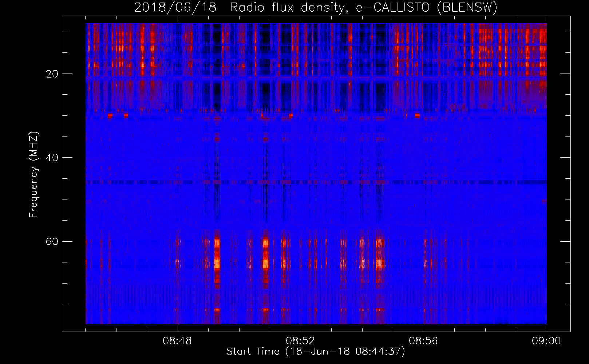
Task: Click the 08:52 time tick label
Action: tap(300, 341)
